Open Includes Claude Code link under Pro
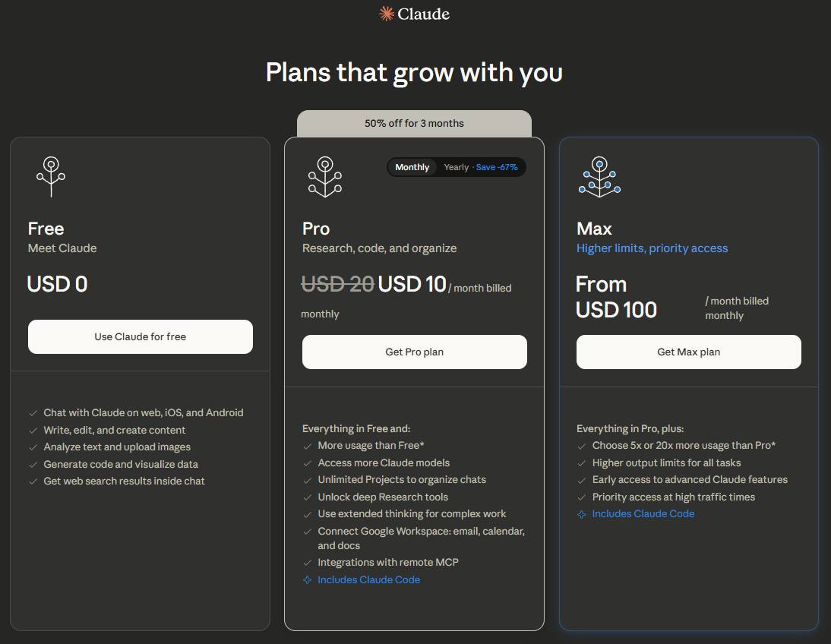The image size is (831, 644). [368, 580]
